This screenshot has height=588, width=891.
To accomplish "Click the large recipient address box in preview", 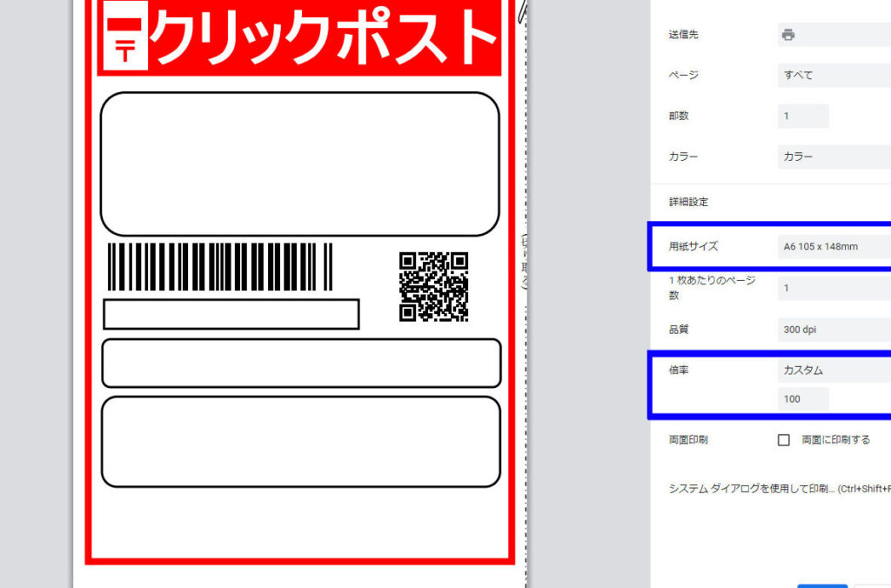I will (x=299, y=164).
